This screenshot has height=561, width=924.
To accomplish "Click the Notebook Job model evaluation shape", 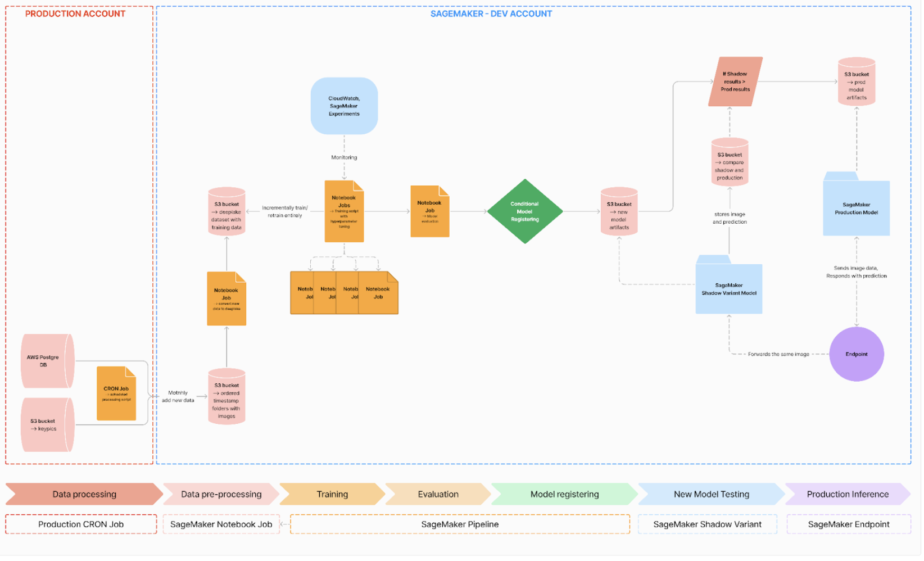I will 431,212.
